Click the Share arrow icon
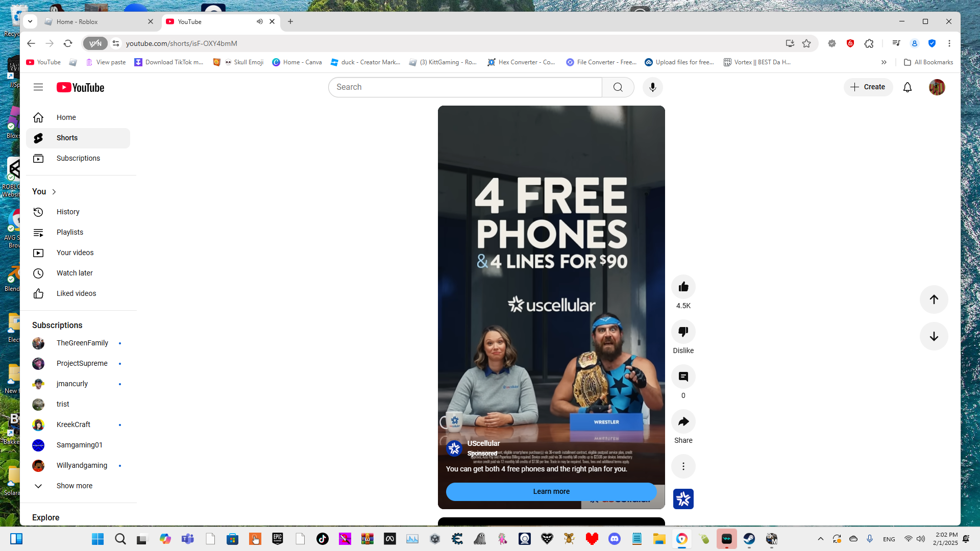980x551 pixels. point(683,421)
